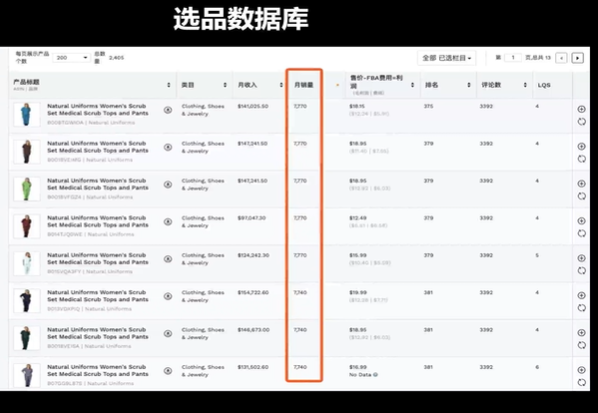Sort the 类目 column with its arrows
Image resolution: width=598 pixels, height=413 pixels.
(x=225, y=85)
